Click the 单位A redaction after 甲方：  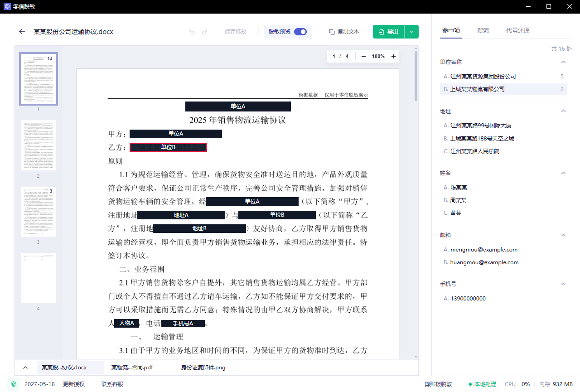[176, 134]
